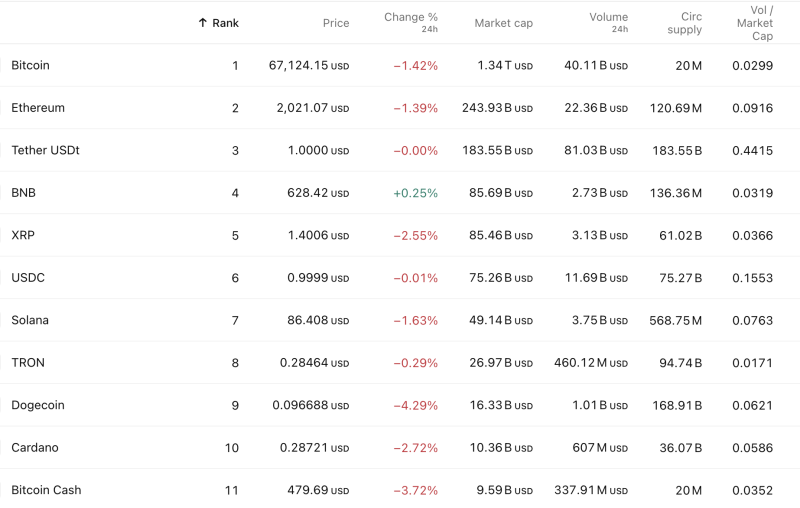This screenshot has height=508, width=800.
Task: Open the Tether USDt coin link
Action: 45,150
